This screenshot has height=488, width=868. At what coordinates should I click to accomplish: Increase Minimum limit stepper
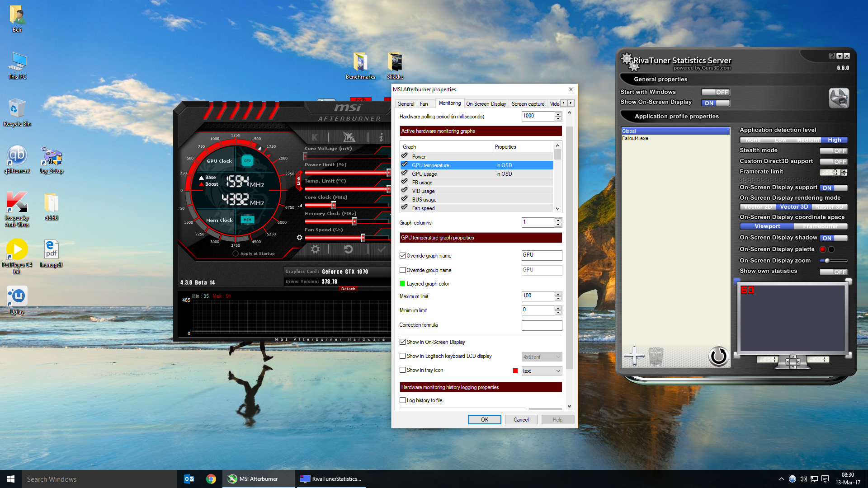point(558,308)
